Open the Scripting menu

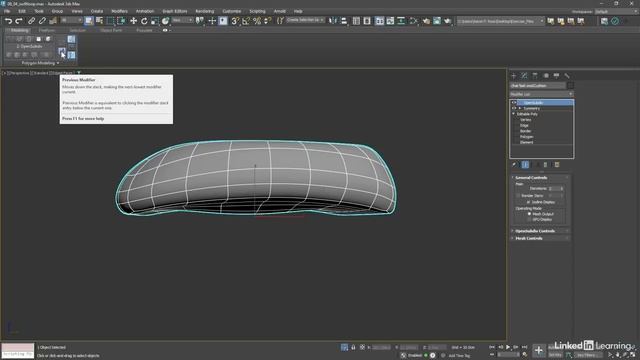point(257,11)
